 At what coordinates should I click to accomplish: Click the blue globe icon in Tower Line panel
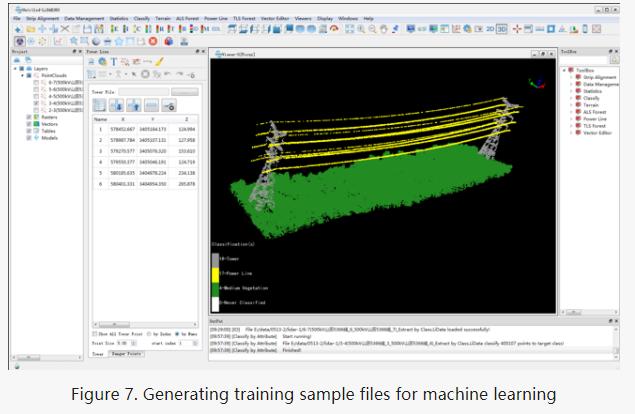(102, 62)
